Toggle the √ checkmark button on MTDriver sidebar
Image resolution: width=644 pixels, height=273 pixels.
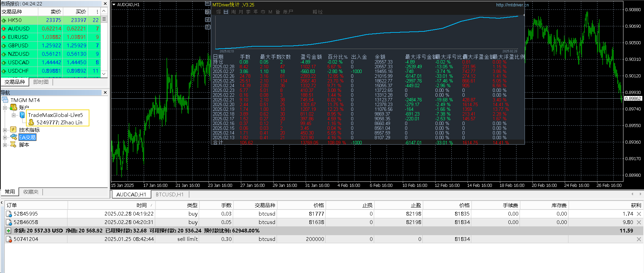208,20
